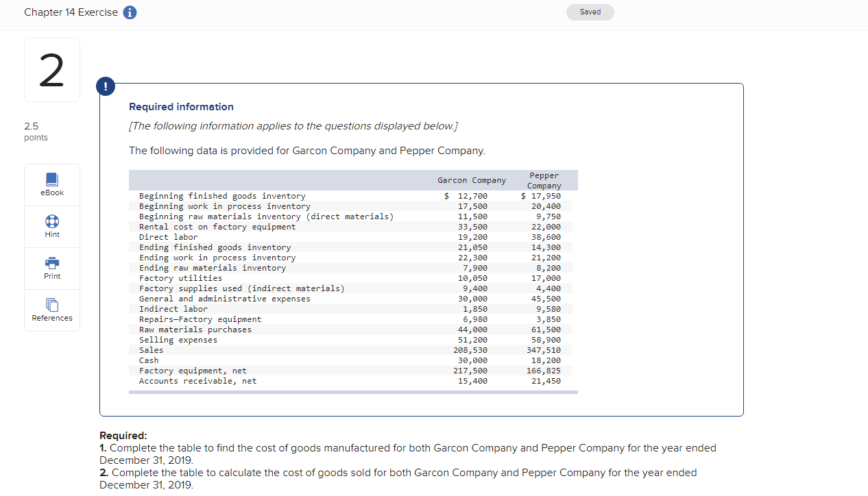Click Pepper raw materials purchases 61,500
The image size is (868, 496).
[548, 330]
